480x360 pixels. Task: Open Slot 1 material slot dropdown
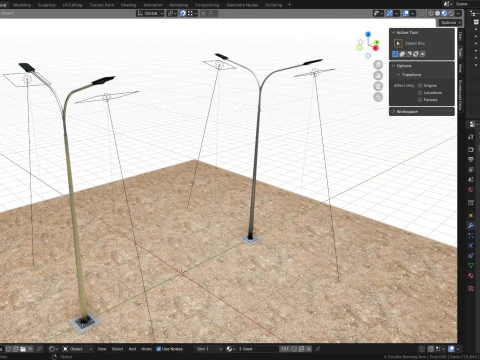pos(209,349)
